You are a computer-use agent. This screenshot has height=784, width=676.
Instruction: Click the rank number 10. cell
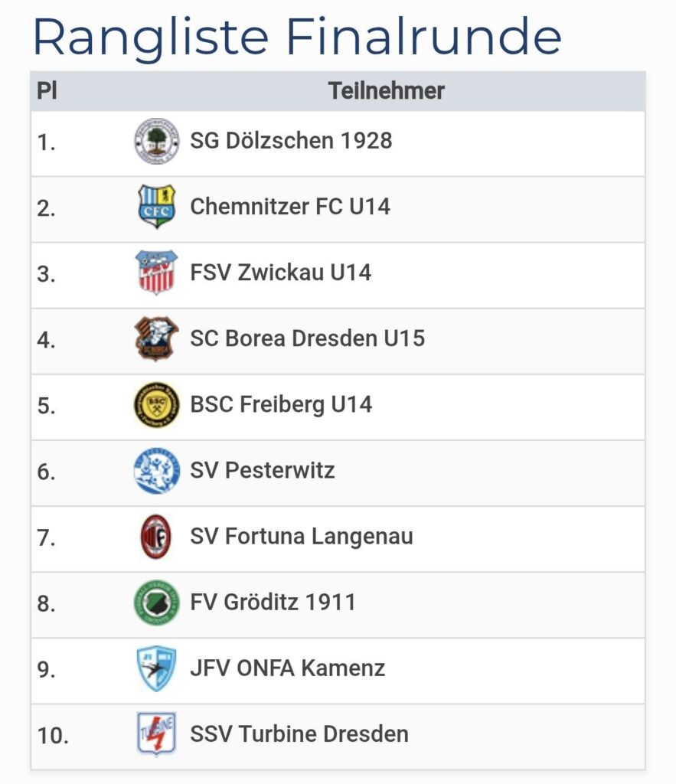click(x=53, y=735)
